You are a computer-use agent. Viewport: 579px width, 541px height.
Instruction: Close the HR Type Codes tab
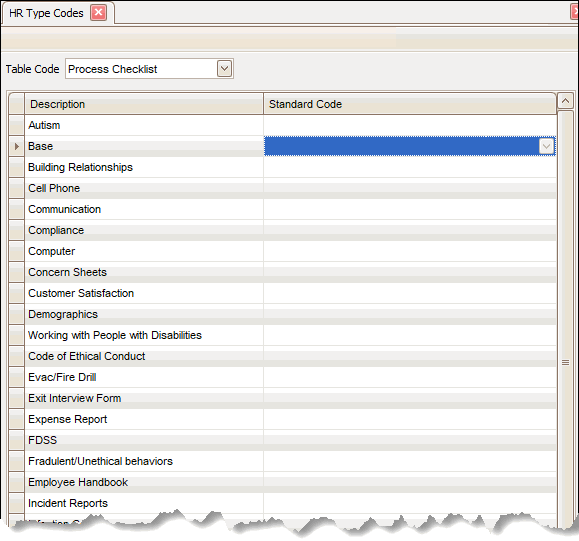(99, 13)
